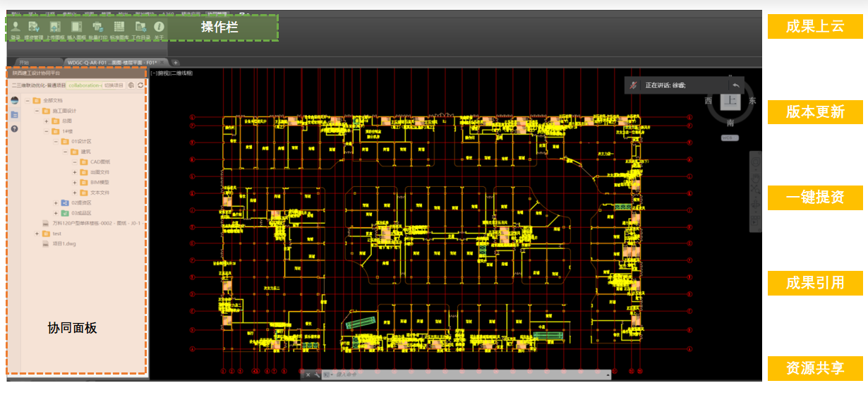Click the 切换项目 button
The image size is (868, 407).
click(114, 85)
